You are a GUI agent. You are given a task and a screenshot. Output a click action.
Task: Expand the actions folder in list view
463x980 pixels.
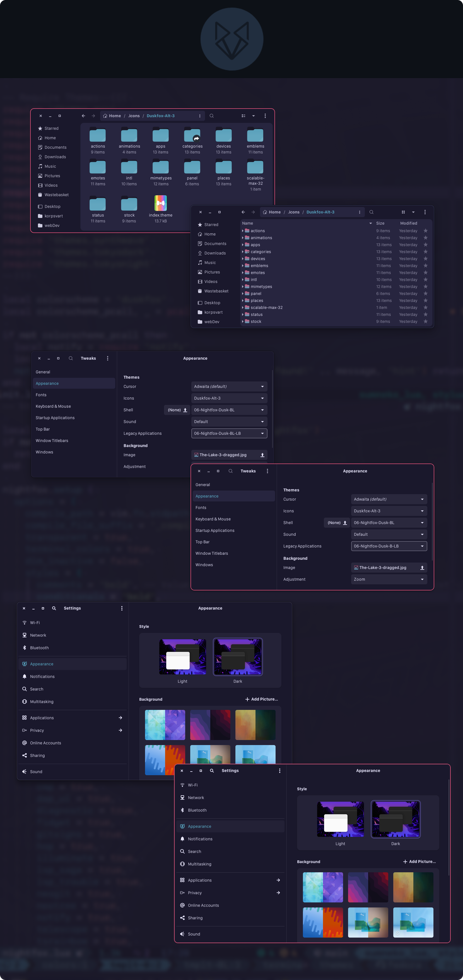(x=243, y=231)
